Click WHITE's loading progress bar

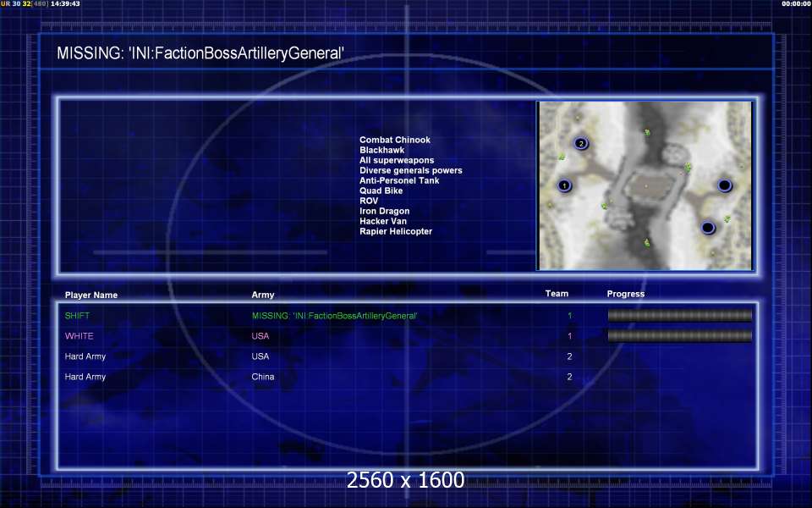tap(679, 336)
